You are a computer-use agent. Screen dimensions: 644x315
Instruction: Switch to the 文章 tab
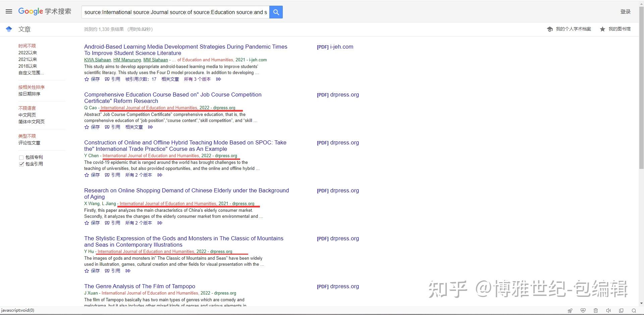(x=24, y=29)
